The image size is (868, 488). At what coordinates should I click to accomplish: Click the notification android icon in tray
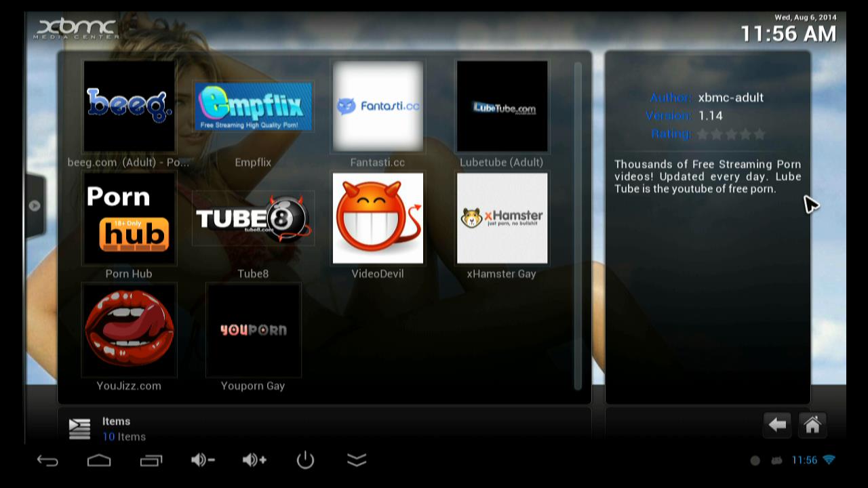[776, 461]
